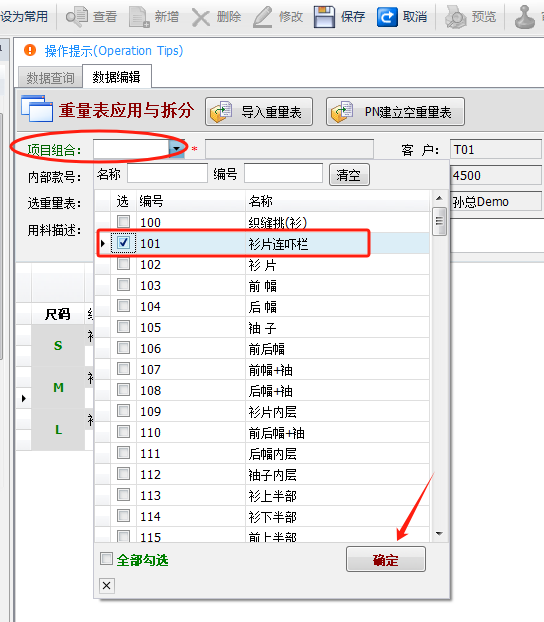Check the box for row 107 前幅+袖
Viewport: 544px width, 622px height.
tap(123, 369)
